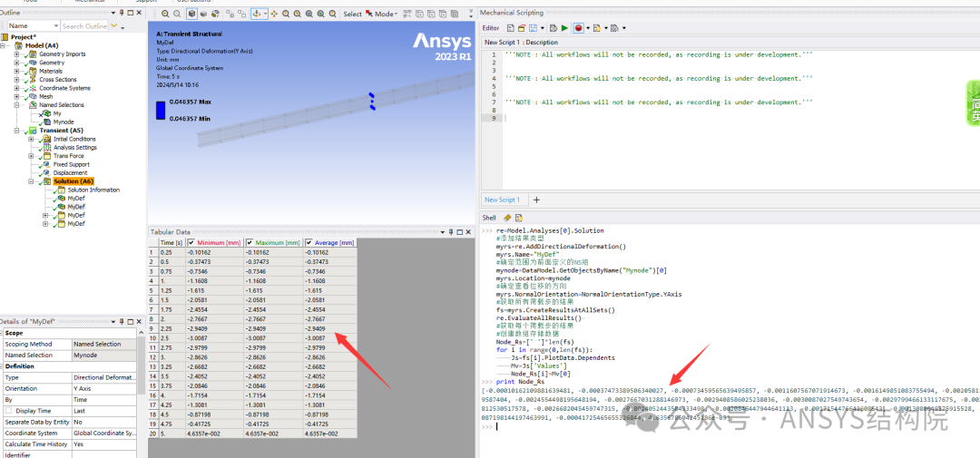The height and width of the screenshot is (458, 980).
Task: Click the Mynode value for Named Selection
Action: pos(103,355)
